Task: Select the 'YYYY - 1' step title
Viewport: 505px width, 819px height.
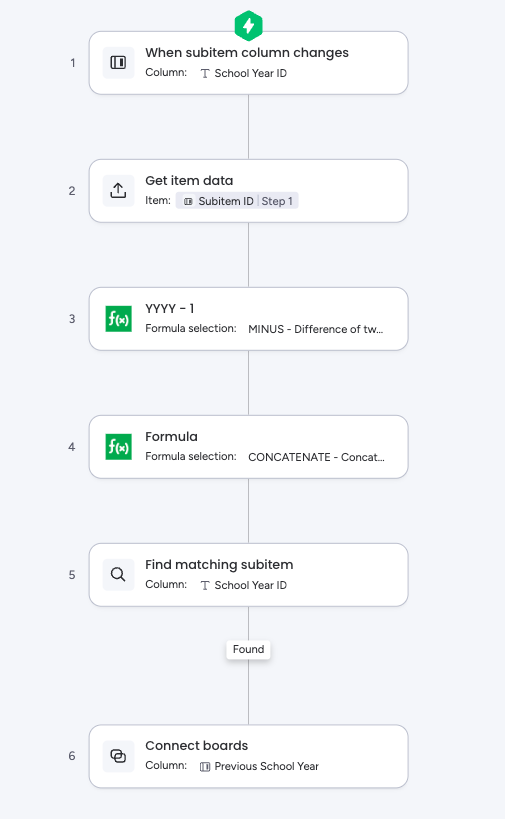Action: pos(170,309)
